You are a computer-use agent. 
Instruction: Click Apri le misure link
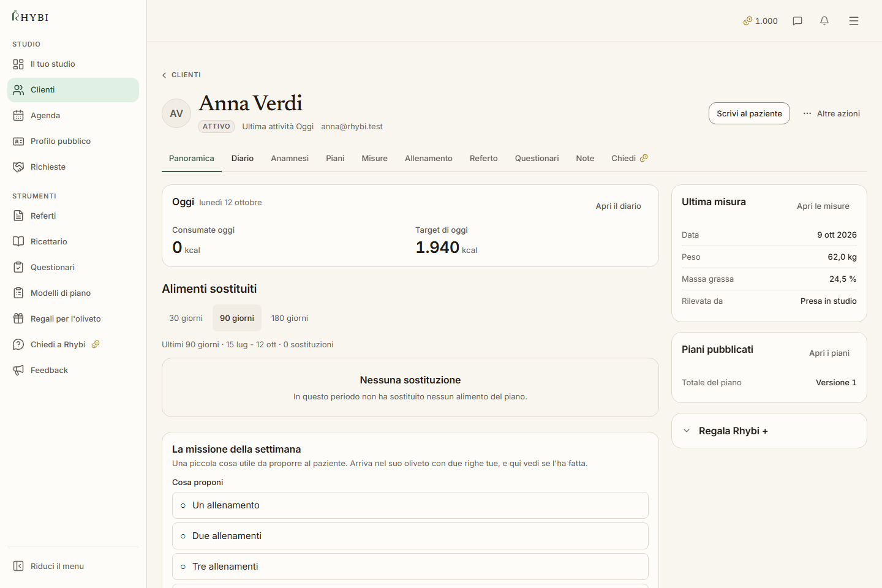[823, 206]
